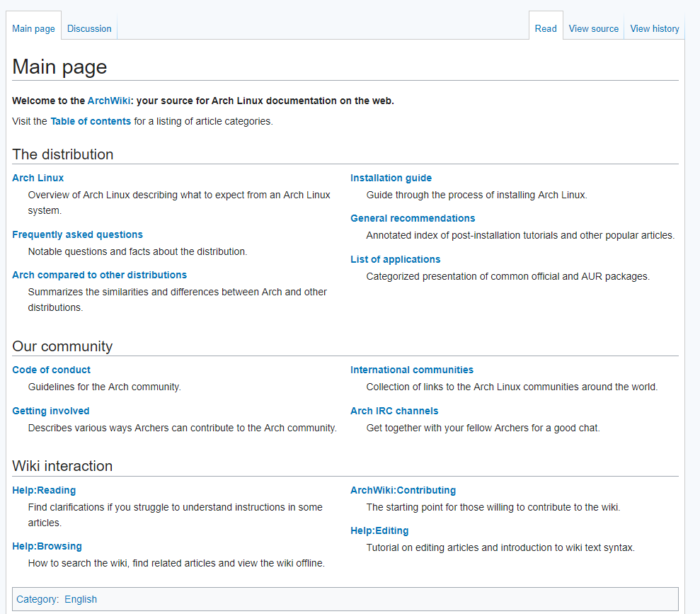Open the Main page tab
Image resolution: width=700 pixels, height=614 pixels.
pos(33,28)
